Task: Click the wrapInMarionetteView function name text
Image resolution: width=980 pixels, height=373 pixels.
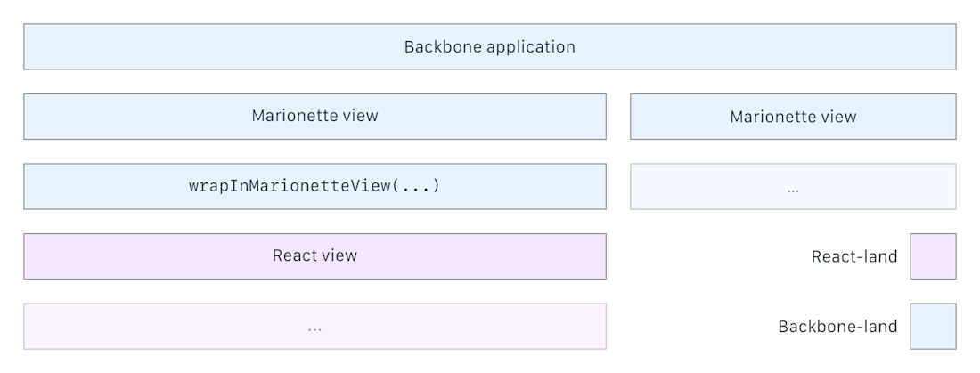Action: (290, 186)
